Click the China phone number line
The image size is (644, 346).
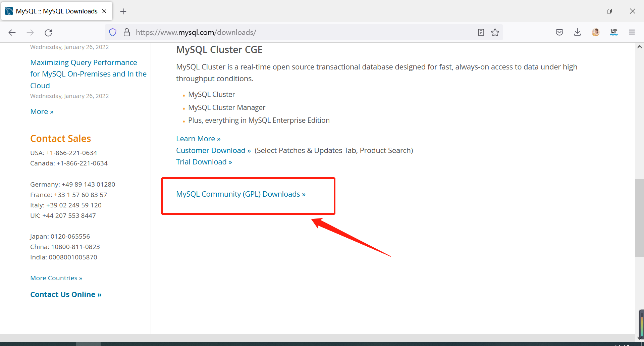(x=65, y=247)
